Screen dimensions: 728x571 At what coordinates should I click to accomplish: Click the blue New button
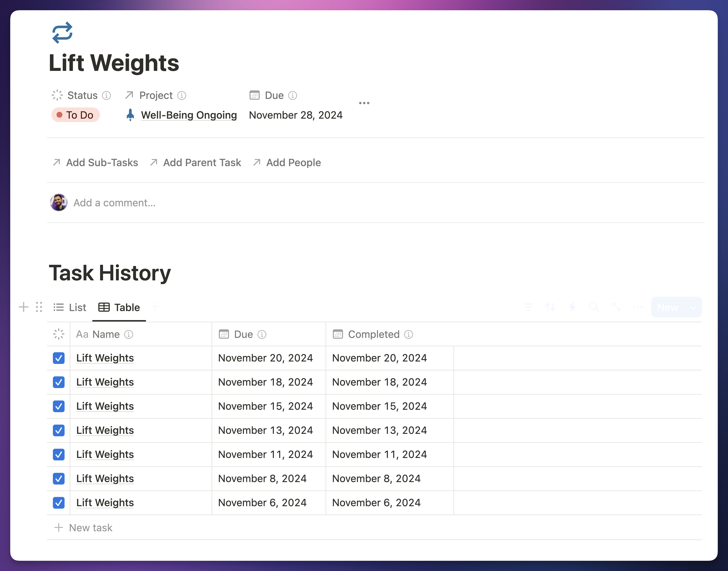click(668, 307)
